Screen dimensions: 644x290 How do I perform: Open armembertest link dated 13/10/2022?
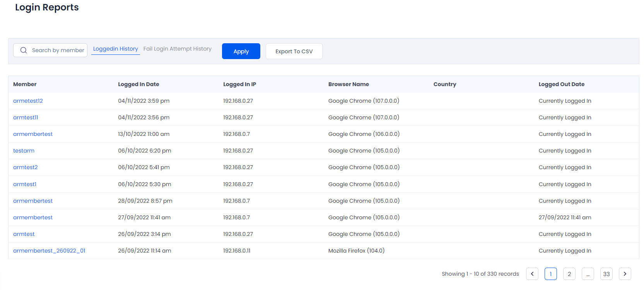click(33, 134)
